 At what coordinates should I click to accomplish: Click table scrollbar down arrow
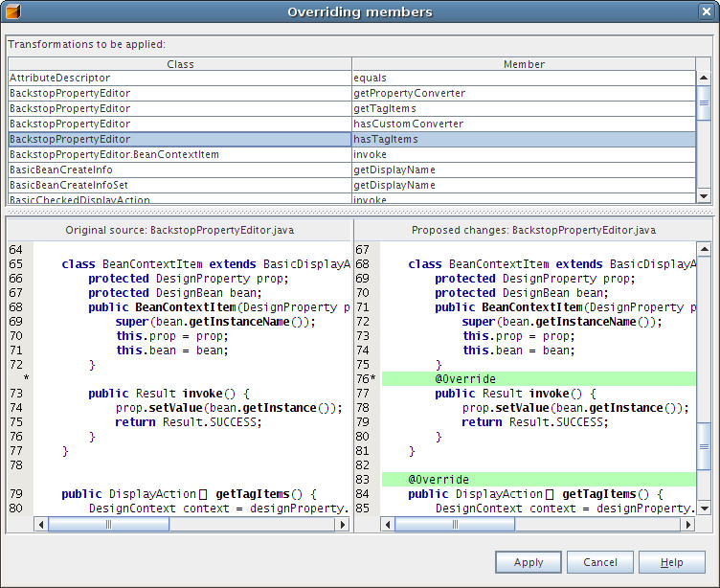pyautogui.click(x=704, y=195)
